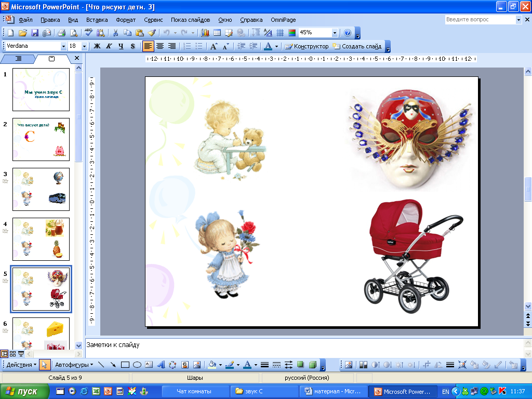Image resolution: width=532 pixels, height=399 pixels.
Task: Center-align the text
Action: point(160,46)
